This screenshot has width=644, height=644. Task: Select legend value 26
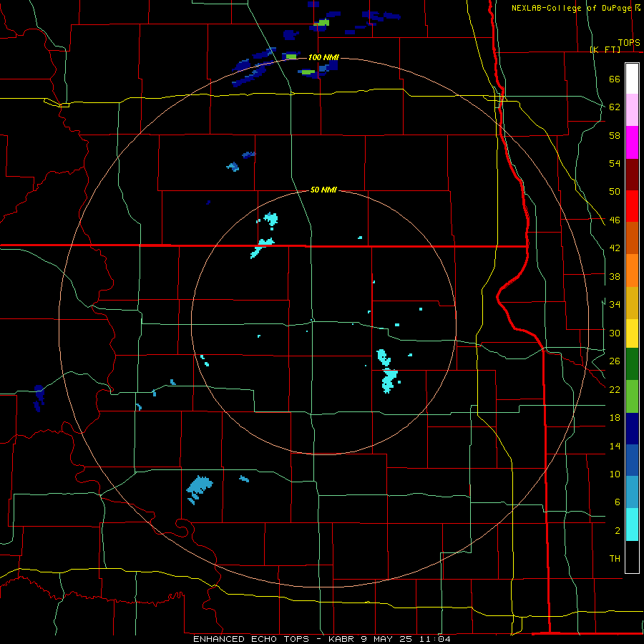[x=615, y=361]
